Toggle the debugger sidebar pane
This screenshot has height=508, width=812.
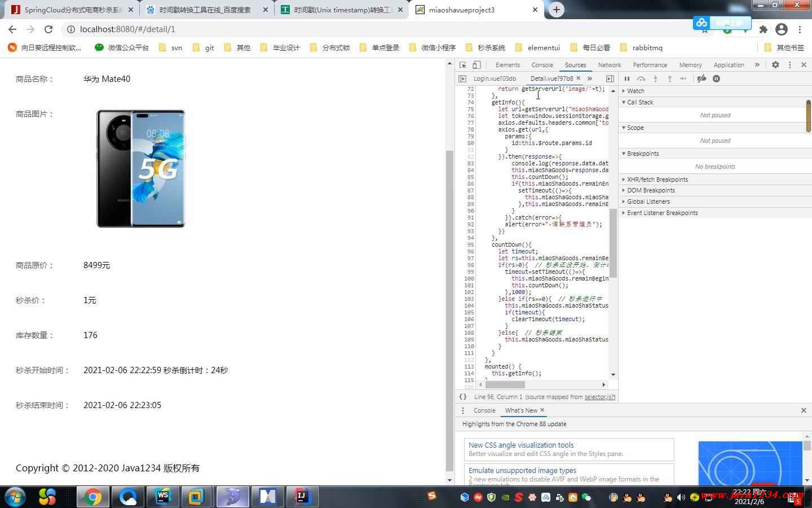610,78
